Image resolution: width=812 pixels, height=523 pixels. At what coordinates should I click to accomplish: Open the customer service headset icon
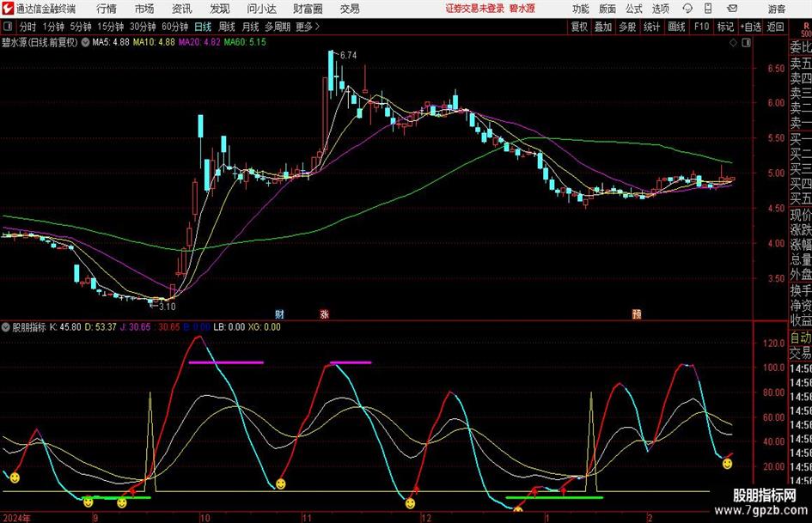pos(687,9)
